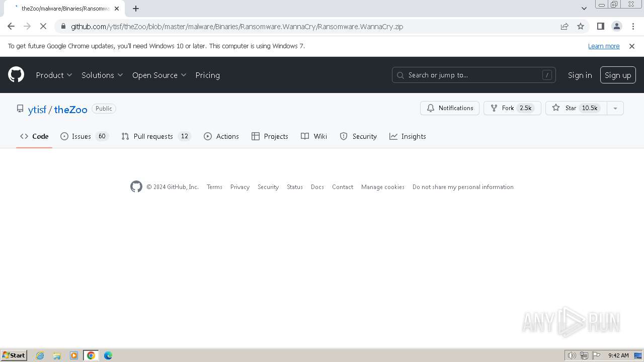Image resolution: width=644 pixels, height=362 pixels.
Task: Click Manage cookies in footer
Action: [x=383, y=187]
